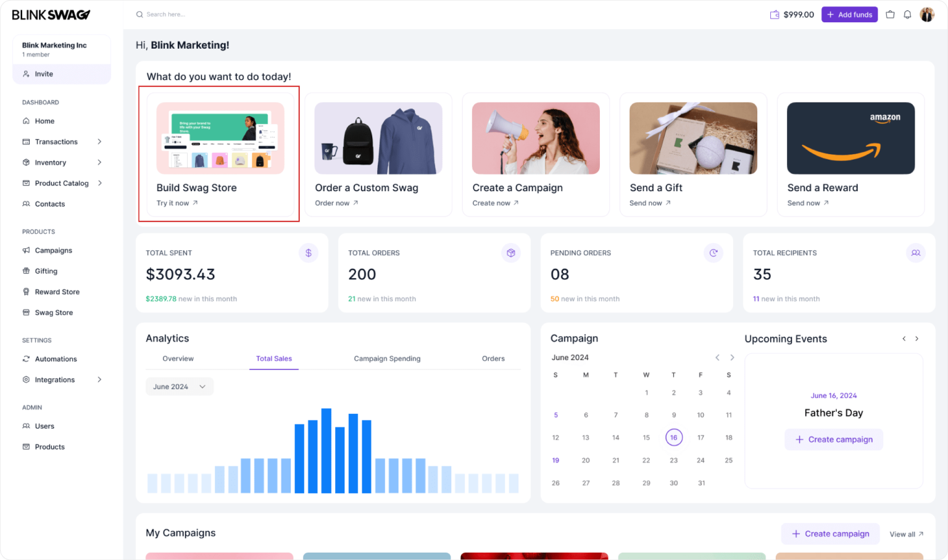
Task: Select the Gifting icon in the sidebar
Action: click(x=25, y=271)
